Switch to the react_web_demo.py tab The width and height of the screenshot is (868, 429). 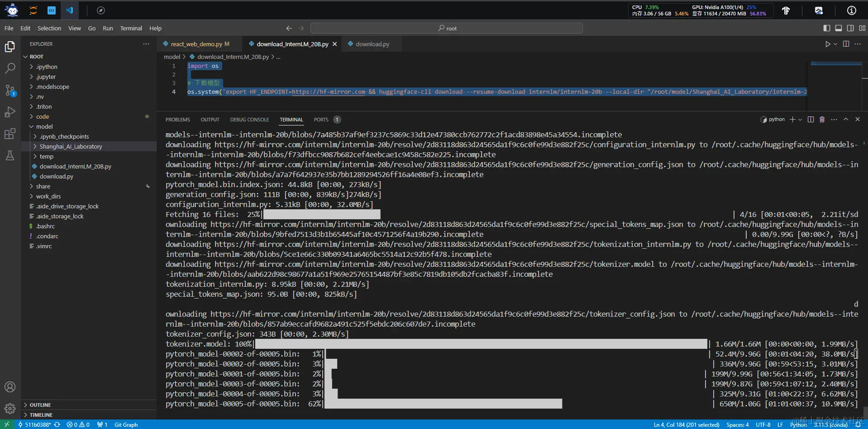coord(200,44)
